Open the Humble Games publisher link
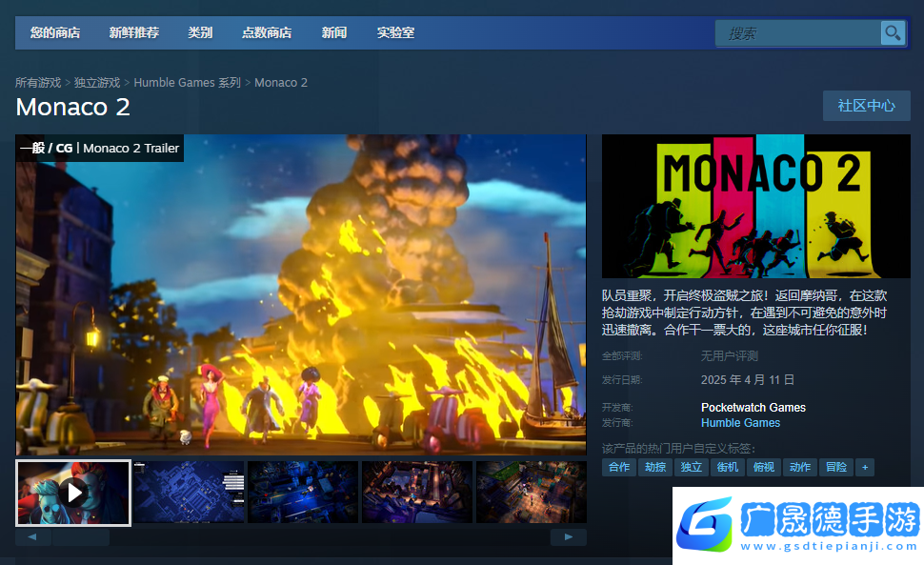924x565 pixels. coord(741,423)
